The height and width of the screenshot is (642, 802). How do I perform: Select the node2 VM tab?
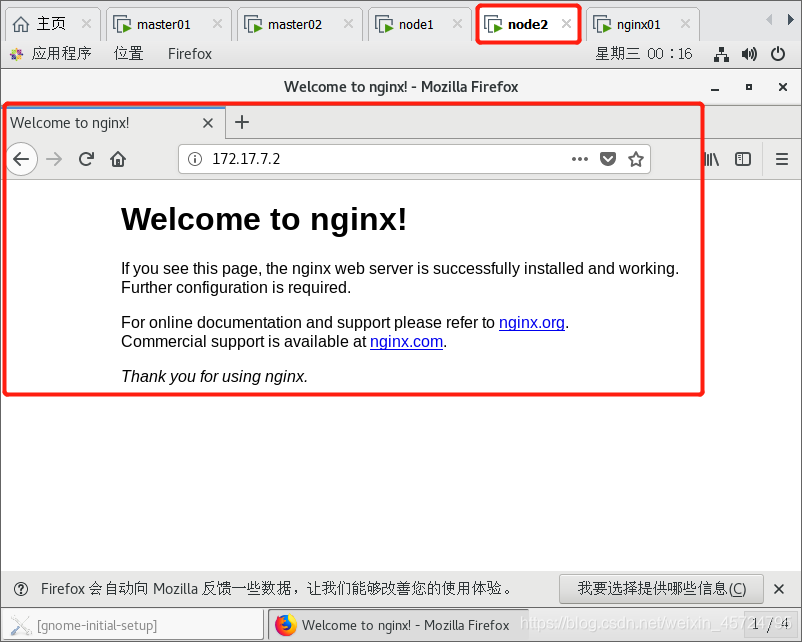point(527,24)
